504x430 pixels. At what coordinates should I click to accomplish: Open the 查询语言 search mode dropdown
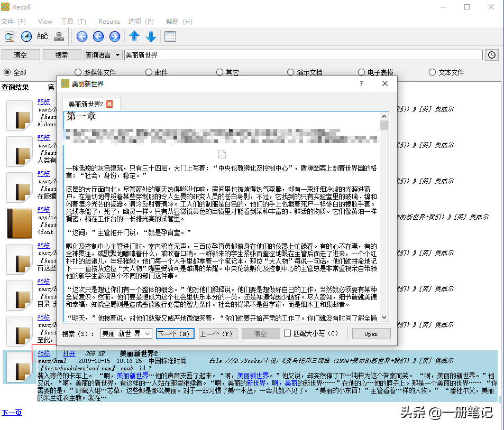click(103, 55)
